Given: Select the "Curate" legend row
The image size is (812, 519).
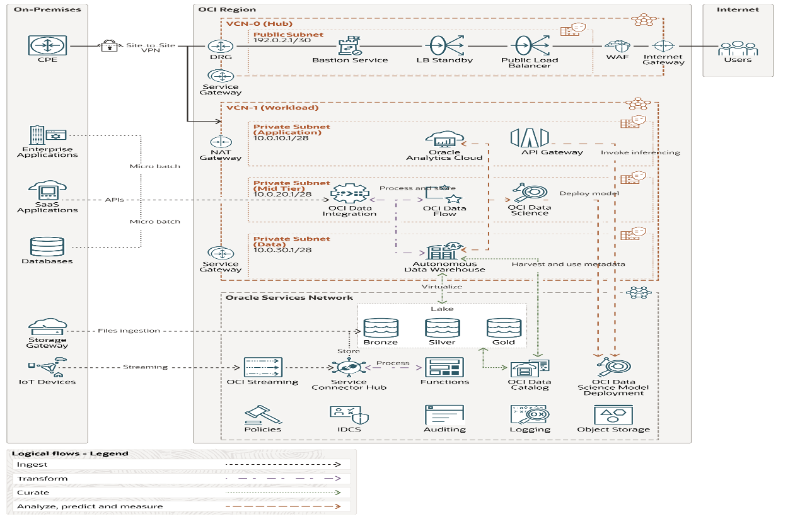Looking at the screenshot, I should 183,493.
